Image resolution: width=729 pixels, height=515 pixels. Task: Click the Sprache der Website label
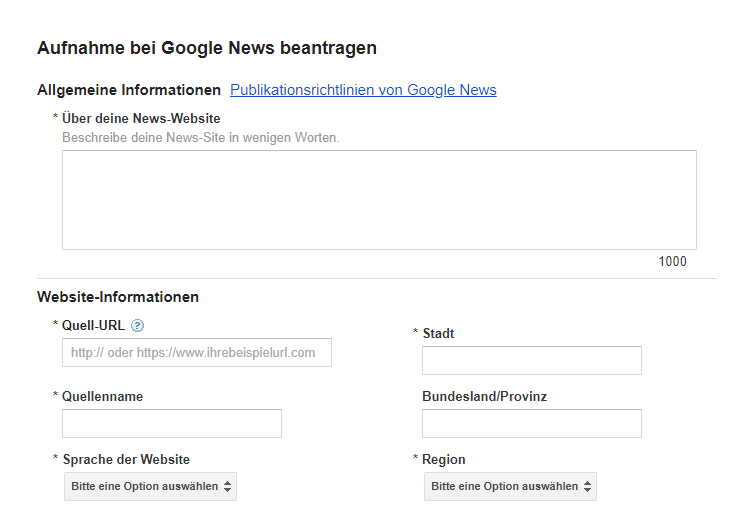coord(126,460)
